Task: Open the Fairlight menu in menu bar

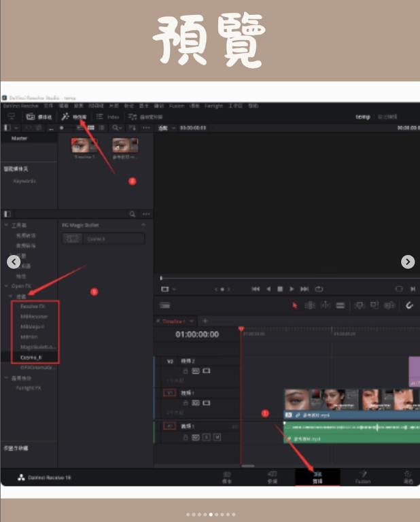Action: pyautogui.click(x=213, y=106)
